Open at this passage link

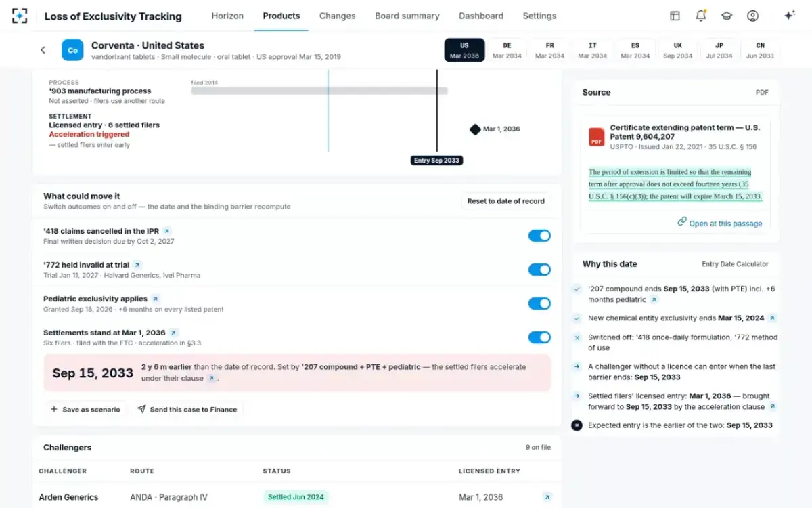[719, 223]
